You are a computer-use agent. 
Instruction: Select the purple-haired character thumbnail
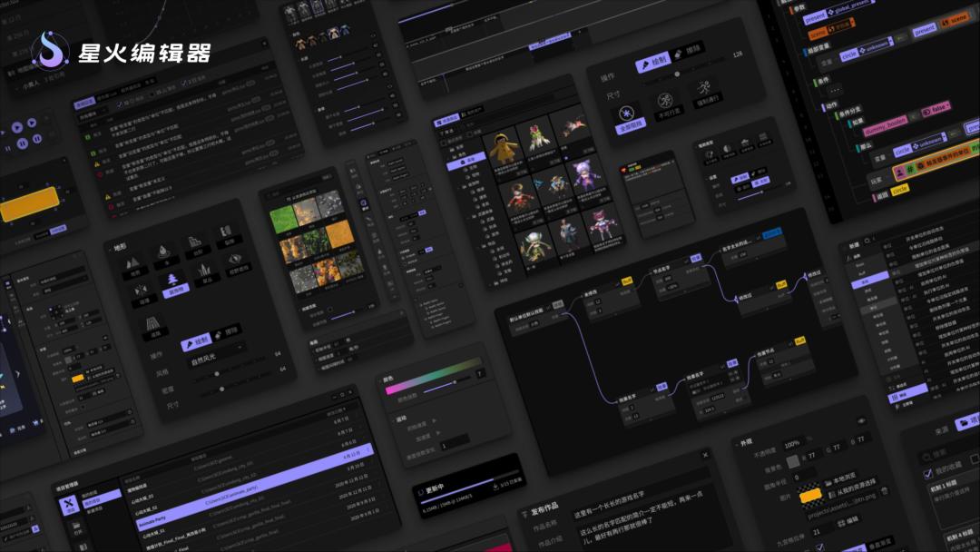click(x=586, y=175)
